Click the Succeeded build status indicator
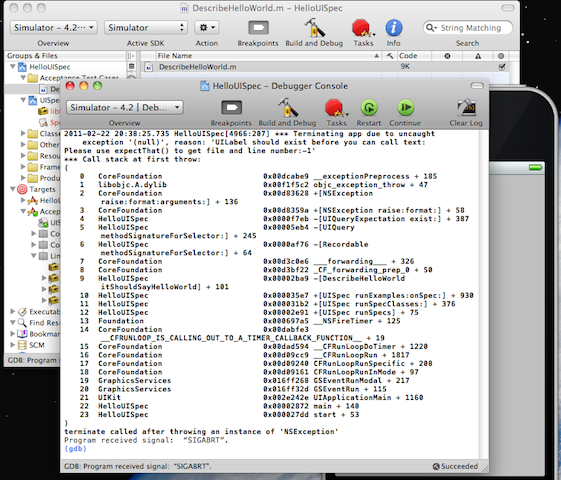561x480 pixels. point(455,466)
